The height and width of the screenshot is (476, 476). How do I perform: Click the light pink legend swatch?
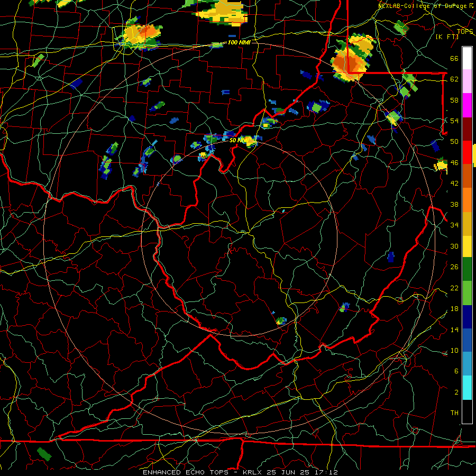[467, 81]
